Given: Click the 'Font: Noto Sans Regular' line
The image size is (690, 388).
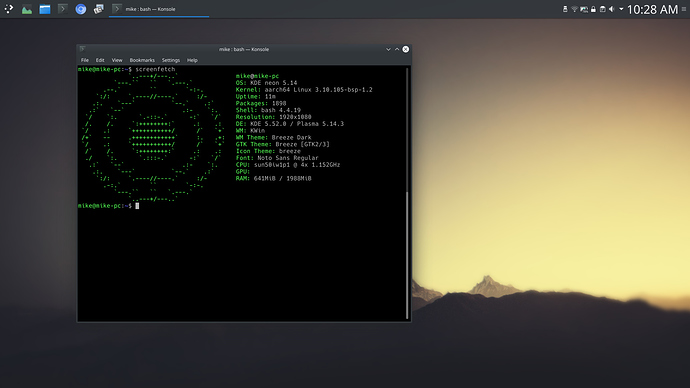Looking at the screenshot, I should tap(277, 158).
